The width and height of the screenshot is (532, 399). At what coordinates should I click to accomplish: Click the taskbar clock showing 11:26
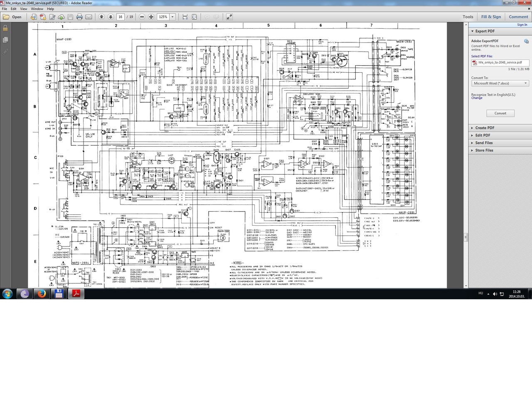[x=517, y=294]
